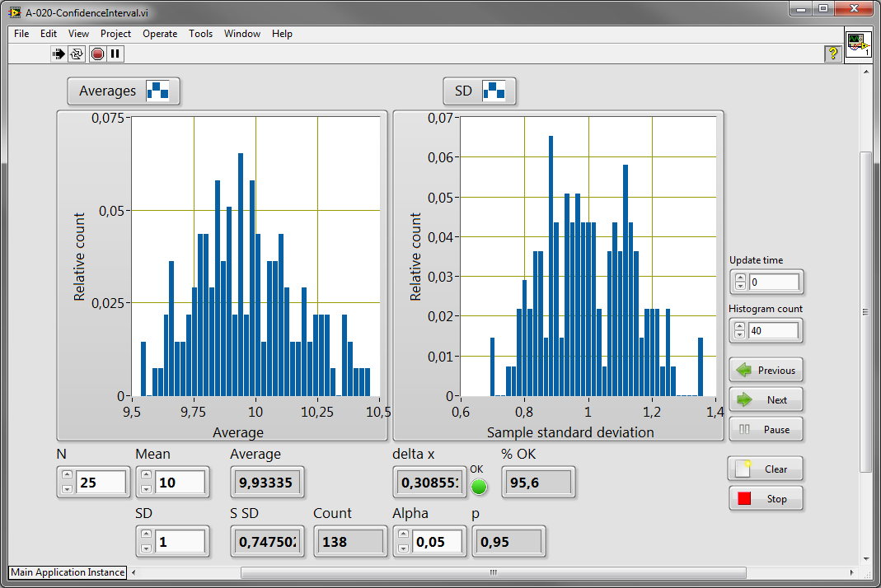Increment the Update time stepper

740,278
